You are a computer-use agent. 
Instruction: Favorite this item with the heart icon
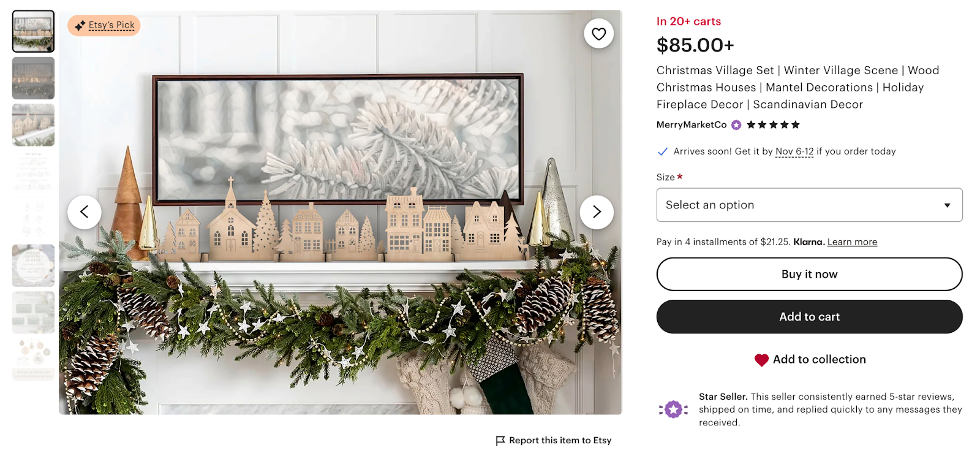pos(598,34)
